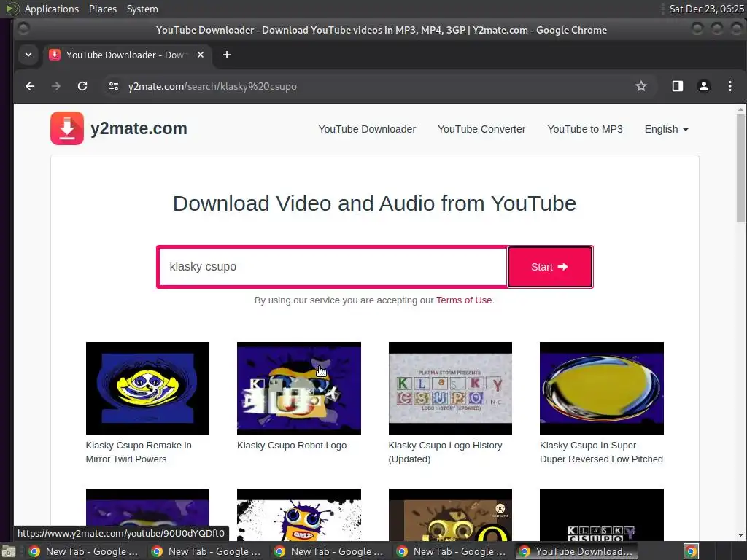747x560 pixels.
Task: Click the y2mate.com site title
Action: coord(139,128)
